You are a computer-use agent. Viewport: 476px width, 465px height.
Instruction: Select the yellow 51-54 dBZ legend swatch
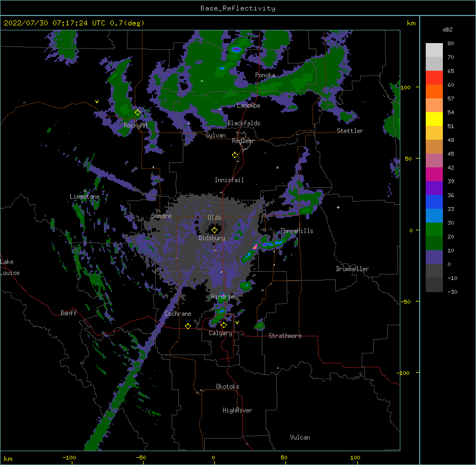pyautogui.click(x=434, y=119)
